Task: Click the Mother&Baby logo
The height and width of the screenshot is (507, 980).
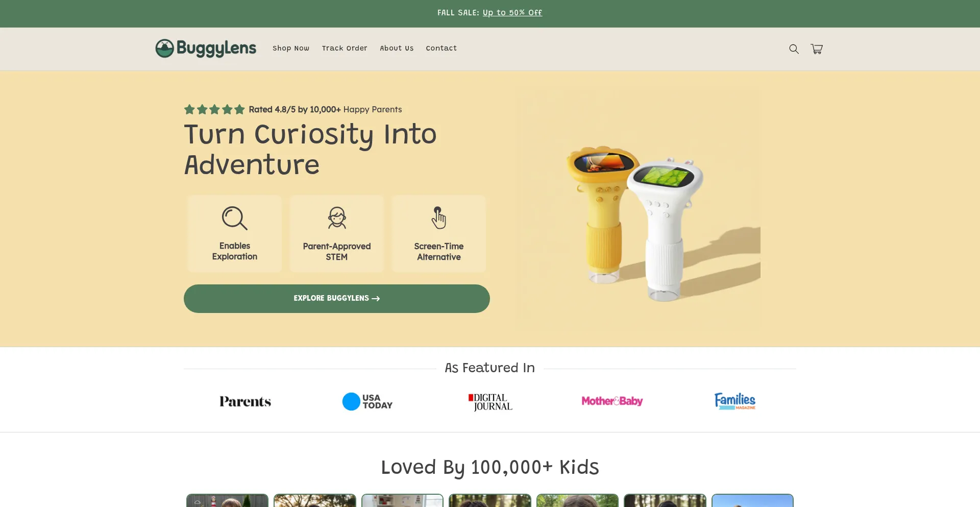Action: [x=612, y=401]
